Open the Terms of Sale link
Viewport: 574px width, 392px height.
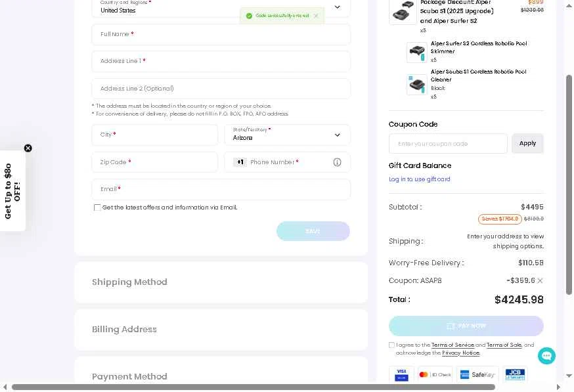(x=504, y=345)
